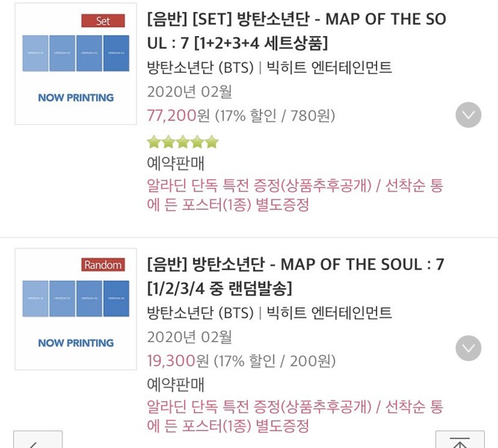Click the red Set badge
Image resolution: width=498 pixels, height=448 pixels.
click(103, 21)
